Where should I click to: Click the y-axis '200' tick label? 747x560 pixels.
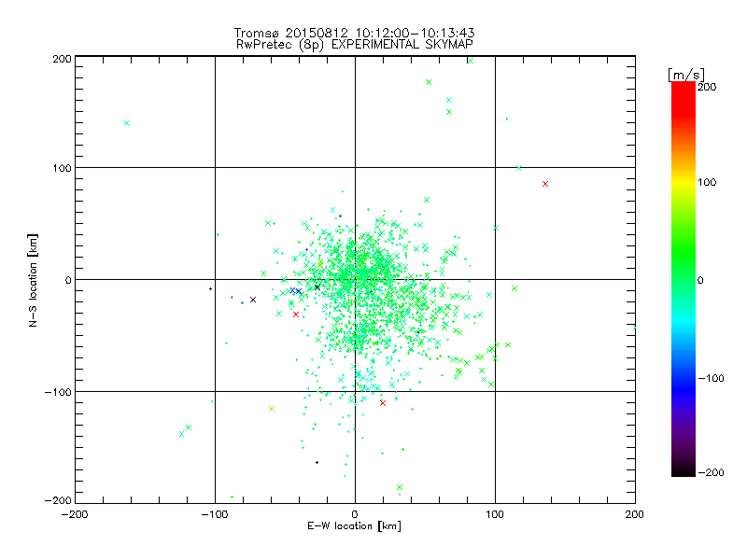[62, 59]
